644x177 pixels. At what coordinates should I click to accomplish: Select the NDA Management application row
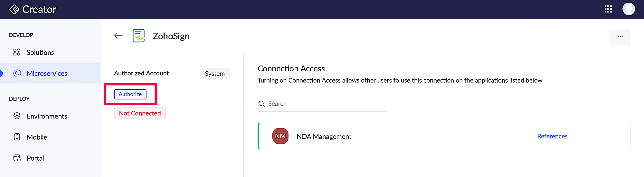coord(444,136)
